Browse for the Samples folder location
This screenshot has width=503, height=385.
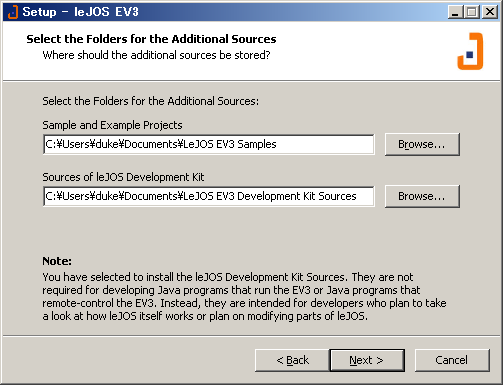(x=422, y=144)
